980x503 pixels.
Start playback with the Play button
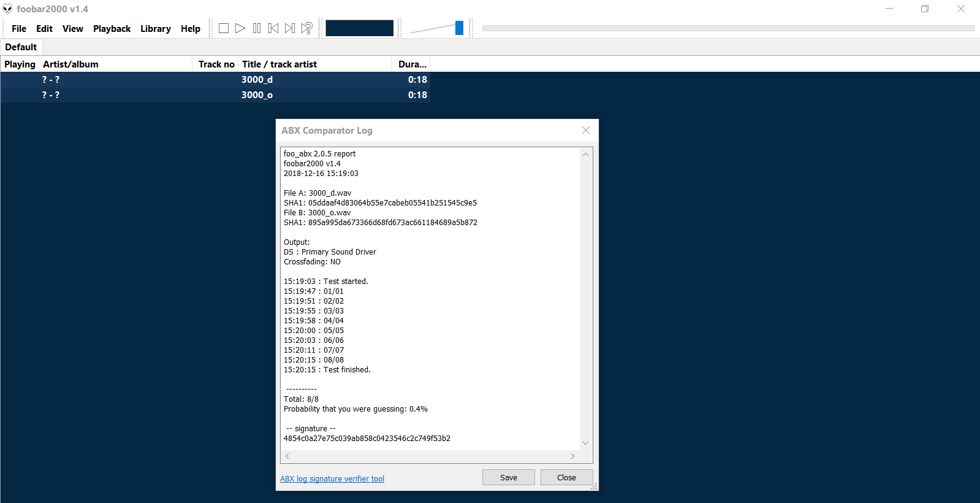coord(240,28)
